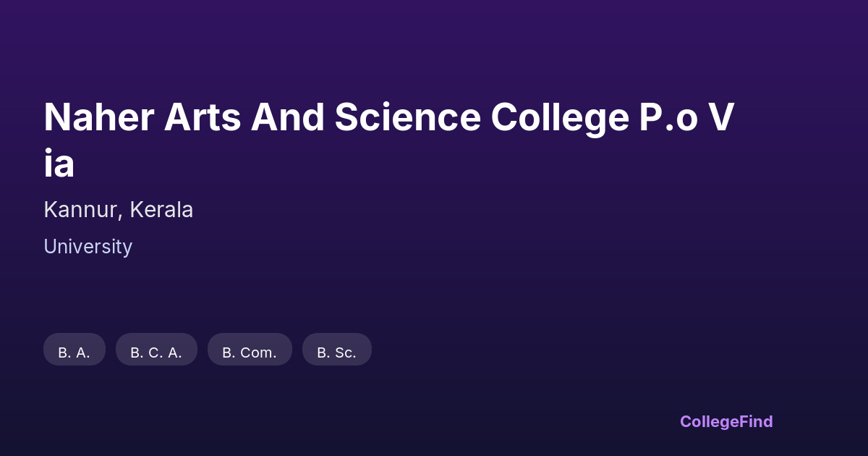
Task: Click the Kannur, Kerala location text
Action: coord(118,210)
